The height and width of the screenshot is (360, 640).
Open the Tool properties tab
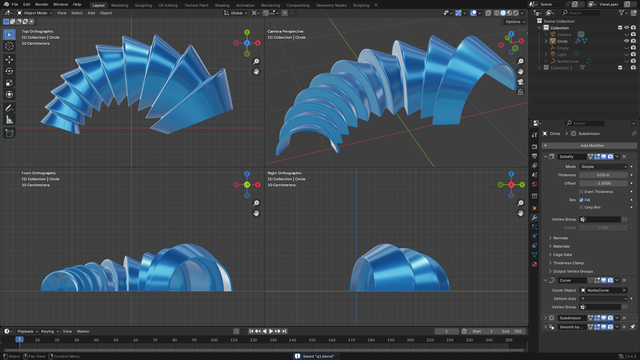point(534,135)
